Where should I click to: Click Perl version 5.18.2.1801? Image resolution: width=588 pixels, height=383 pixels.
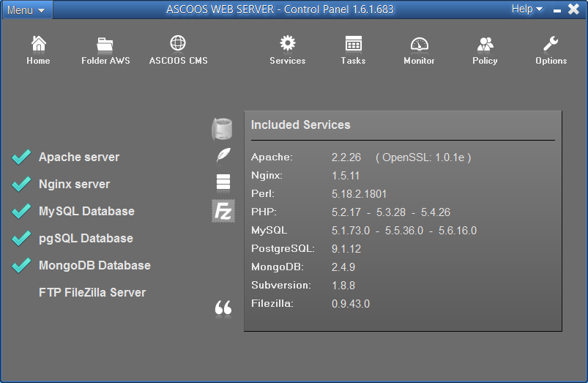[360, 194]
